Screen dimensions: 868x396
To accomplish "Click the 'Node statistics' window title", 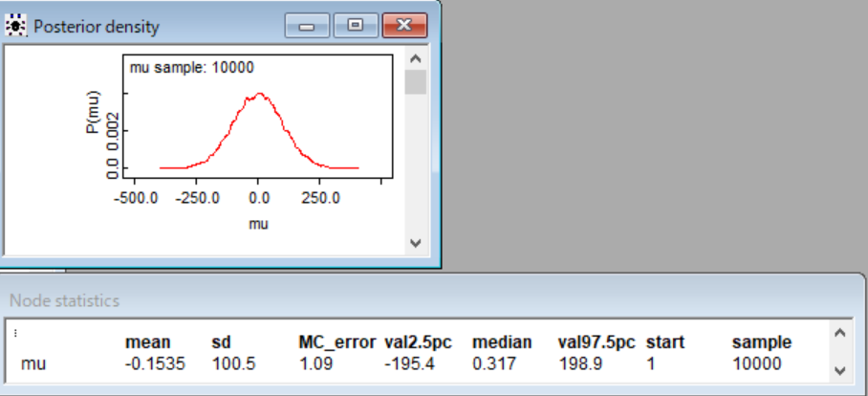I will pos(65,300).
